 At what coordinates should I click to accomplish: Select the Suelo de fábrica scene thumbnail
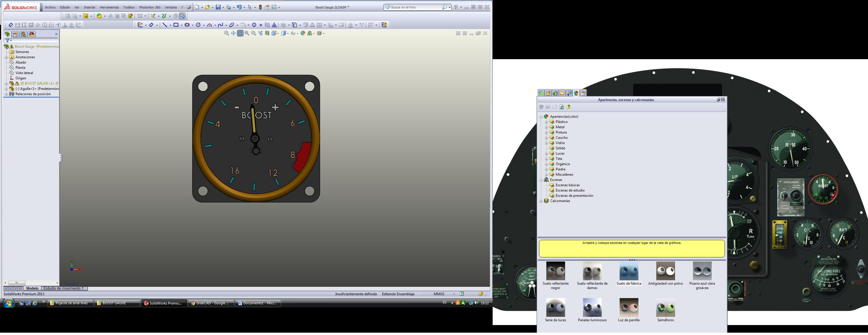pos(629,271)
